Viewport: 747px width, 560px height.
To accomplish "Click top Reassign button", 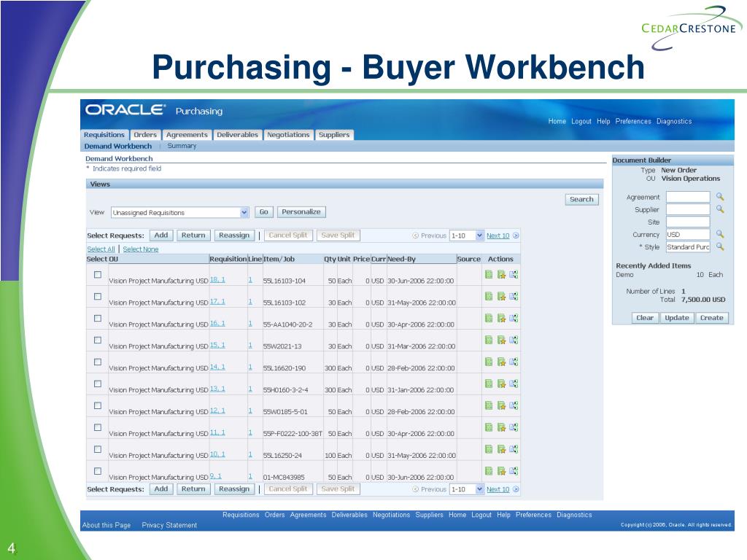I will 234,236.
